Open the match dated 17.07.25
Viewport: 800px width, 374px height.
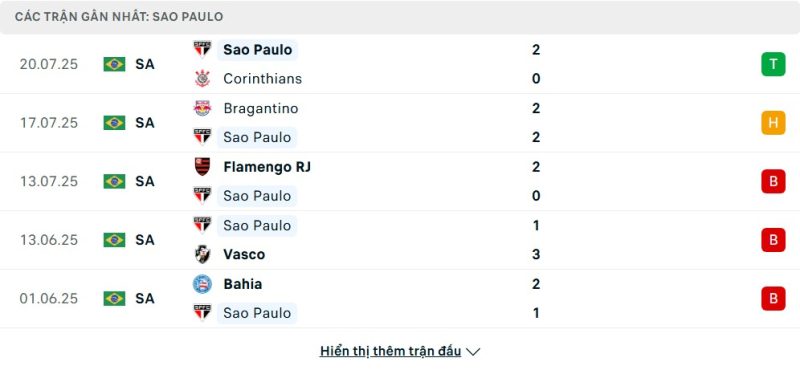[400, 123]
